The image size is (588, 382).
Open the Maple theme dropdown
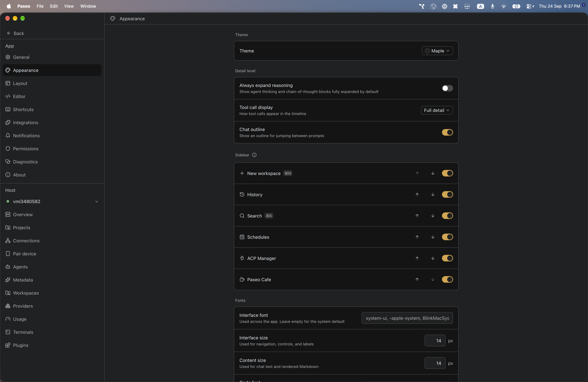[437, 51]
